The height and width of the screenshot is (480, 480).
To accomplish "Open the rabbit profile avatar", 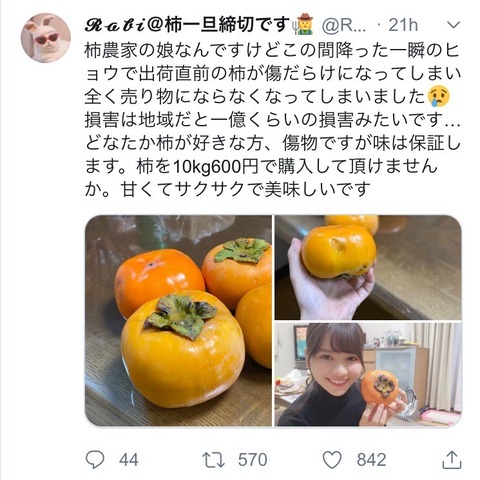I will [x=46, y=38].
